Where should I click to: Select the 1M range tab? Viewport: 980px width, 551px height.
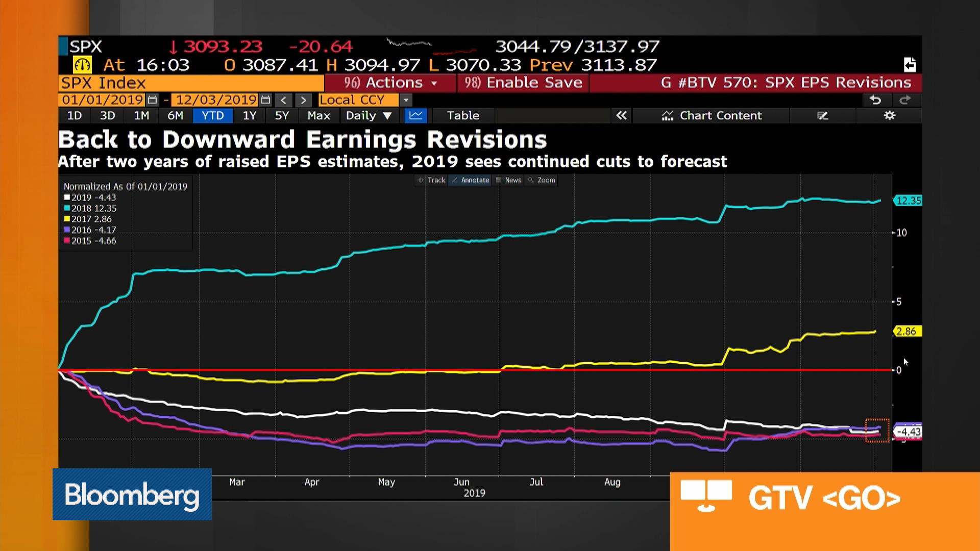[x=141, y=116]
